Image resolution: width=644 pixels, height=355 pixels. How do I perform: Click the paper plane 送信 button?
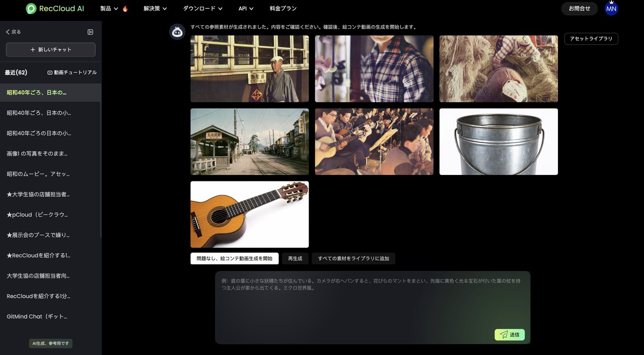509,335
